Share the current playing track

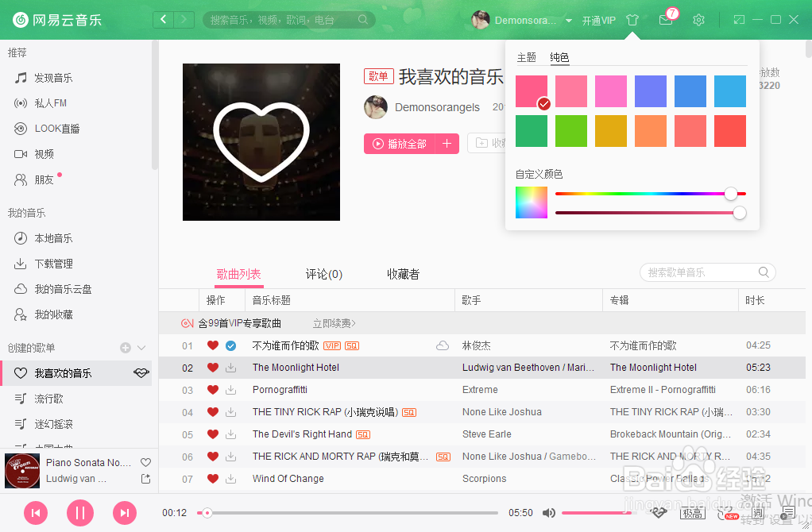click(x=146, y=480)
